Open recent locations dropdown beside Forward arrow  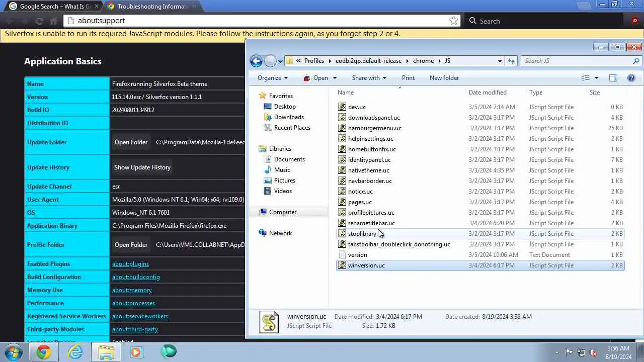(280, 61)
